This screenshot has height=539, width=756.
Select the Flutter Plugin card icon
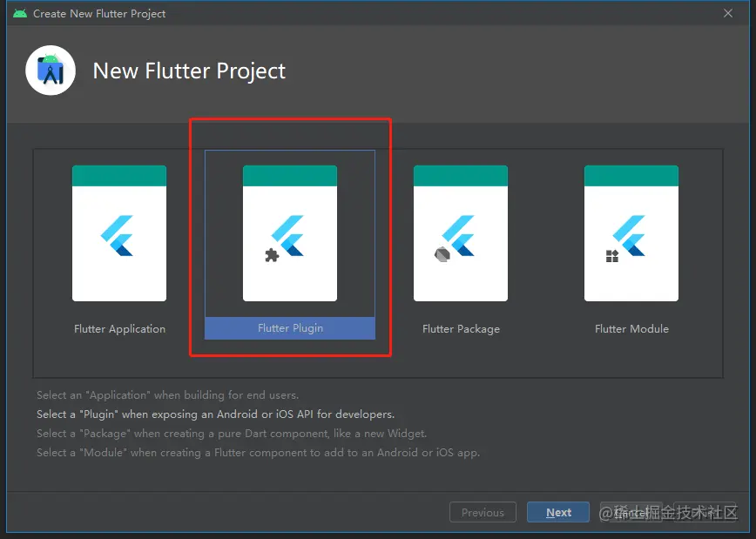(290, 233)
